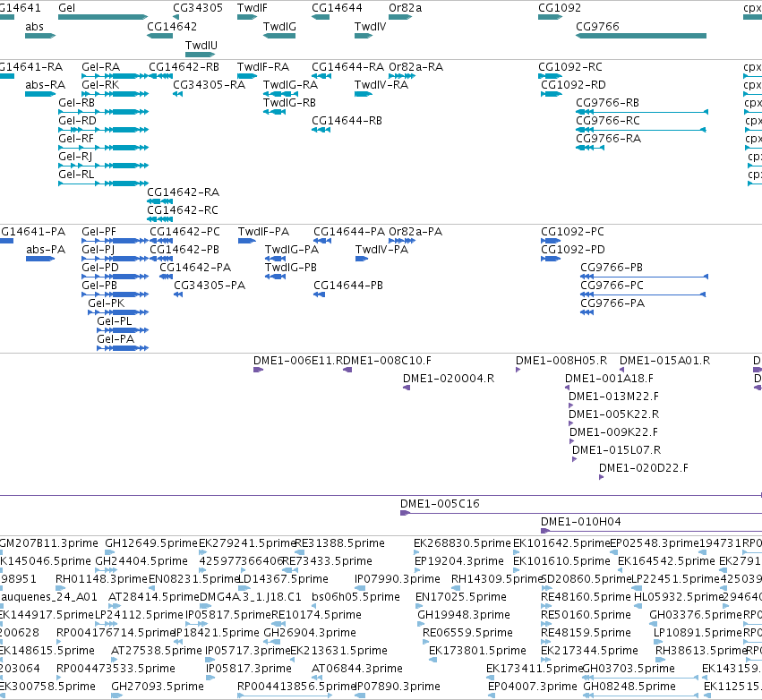This screenshot has width=762, height=700.
Task: Click the CG14642-RC transcript
Action: coord(160,219)
